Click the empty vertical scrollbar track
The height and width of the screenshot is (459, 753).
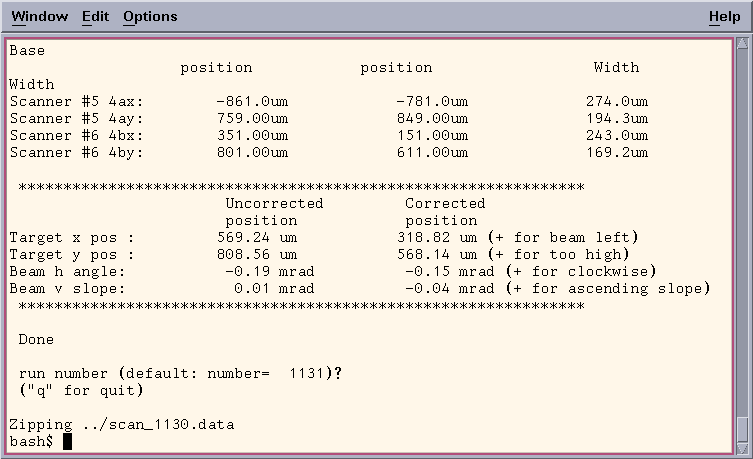pos(742,230)
